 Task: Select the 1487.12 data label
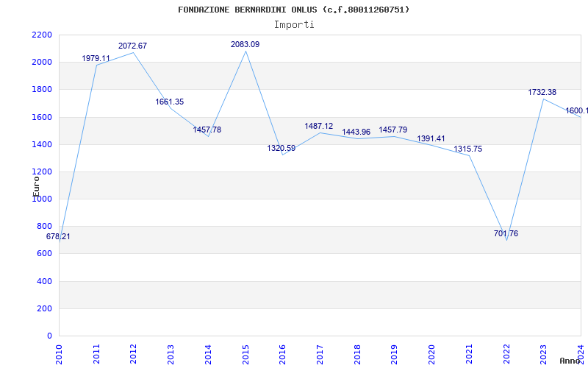(319, 126)
